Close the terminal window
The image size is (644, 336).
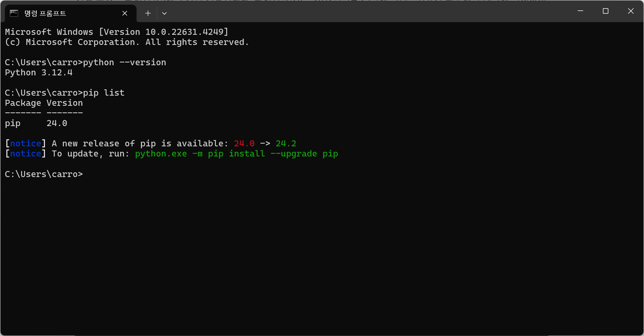[631, 11]
